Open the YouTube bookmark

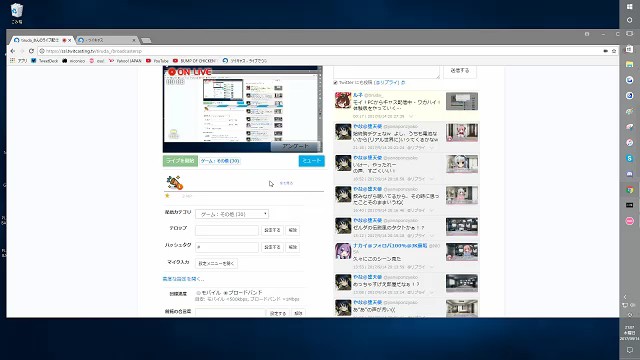click(157, 61)
